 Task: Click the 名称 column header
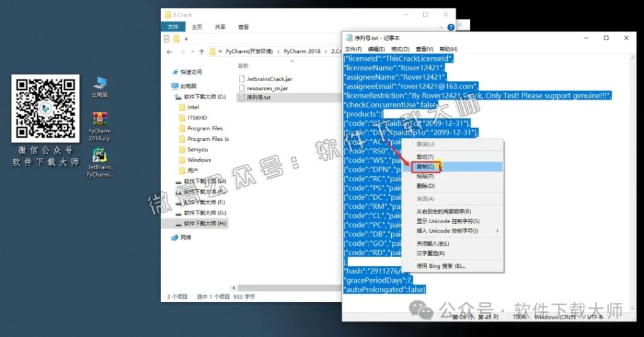(x=243, y=65)
